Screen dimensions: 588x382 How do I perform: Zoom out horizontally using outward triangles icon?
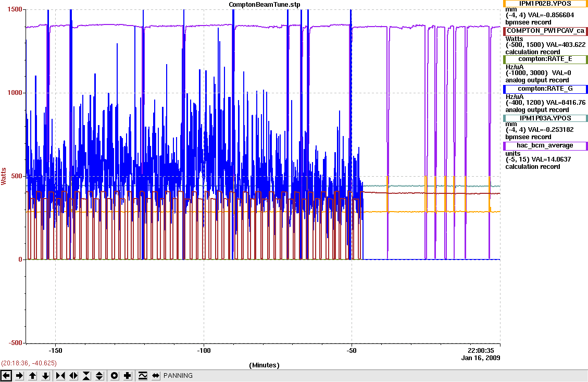(73, 376)
